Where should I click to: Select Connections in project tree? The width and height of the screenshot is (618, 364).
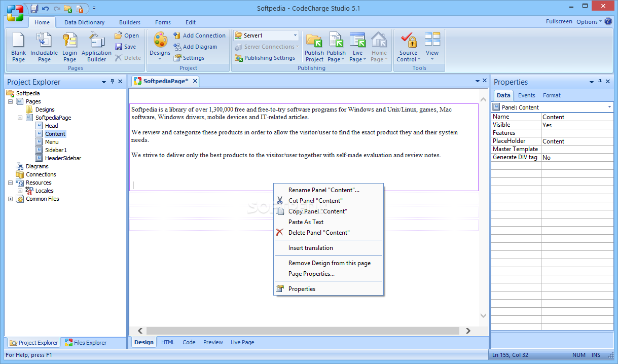(x=41, y=174)
